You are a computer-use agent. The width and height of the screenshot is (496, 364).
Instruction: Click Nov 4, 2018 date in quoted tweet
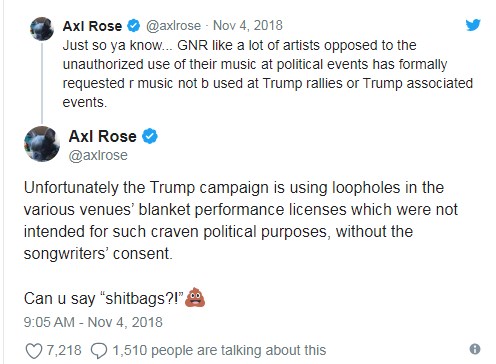[x=248, y=25]
